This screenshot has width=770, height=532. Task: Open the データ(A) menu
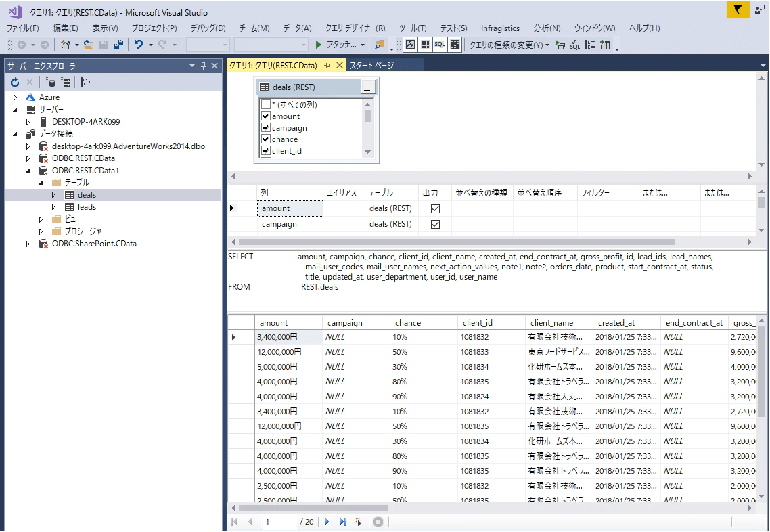tap(297, 28)
